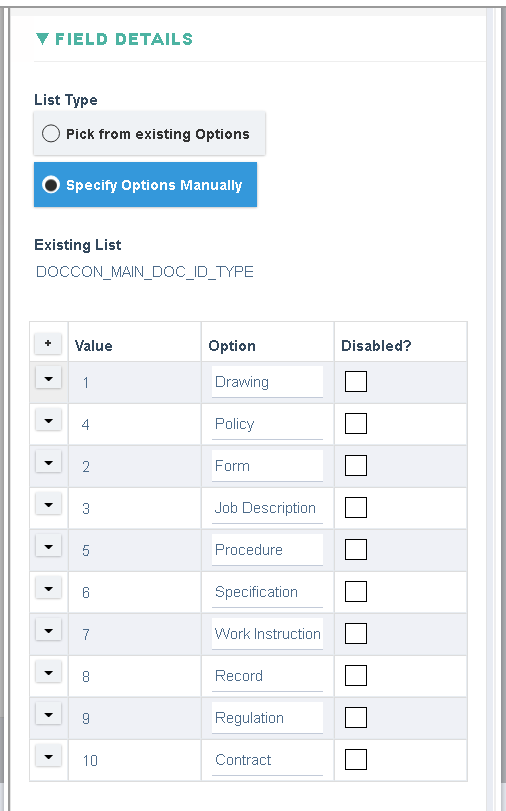
Task: Check Disabled box for Regulation
Action: (356, 717)
